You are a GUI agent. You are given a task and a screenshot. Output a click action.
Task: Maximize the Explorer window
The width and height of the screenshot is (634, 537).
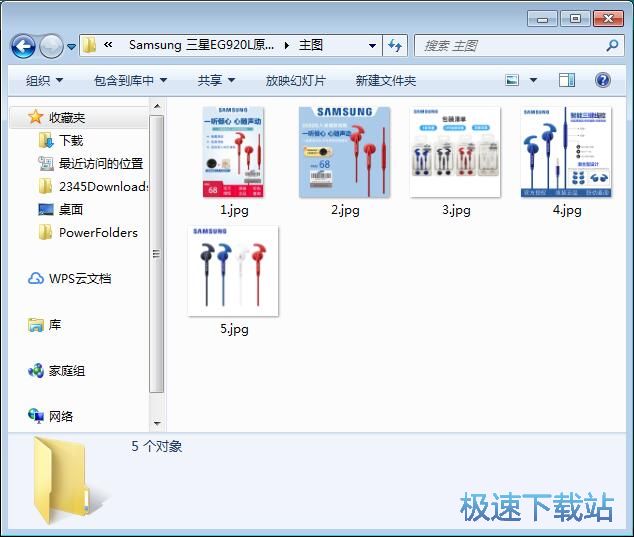[575, 19]
